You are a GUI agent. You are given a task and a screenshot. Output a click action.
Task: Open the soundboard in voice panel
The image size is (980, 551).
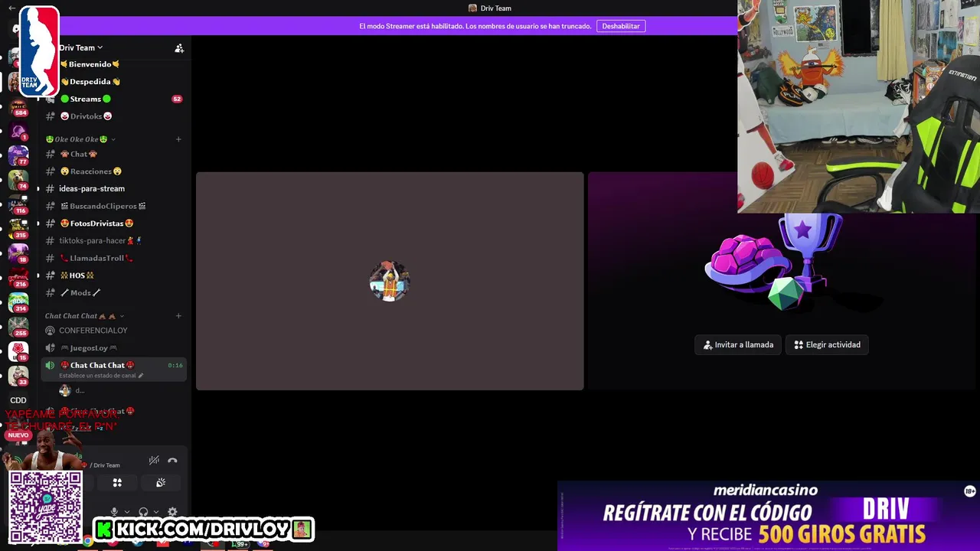tap(161, 483)
